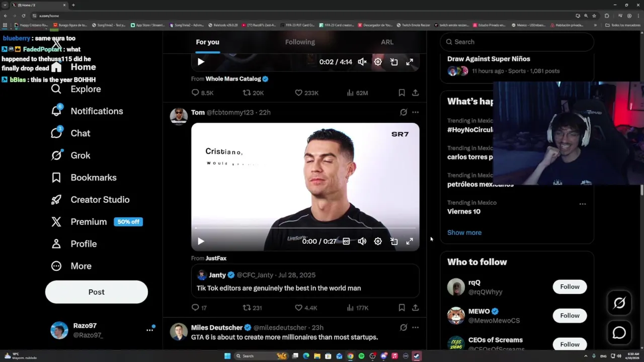
Task: Open settings gear on the top video
Action: coord(378,62)
